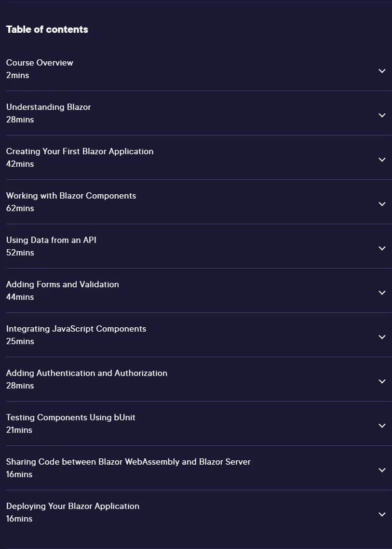Select Adding Forms and Validation title
The image size is (392, 549).
tap(62, 284)
